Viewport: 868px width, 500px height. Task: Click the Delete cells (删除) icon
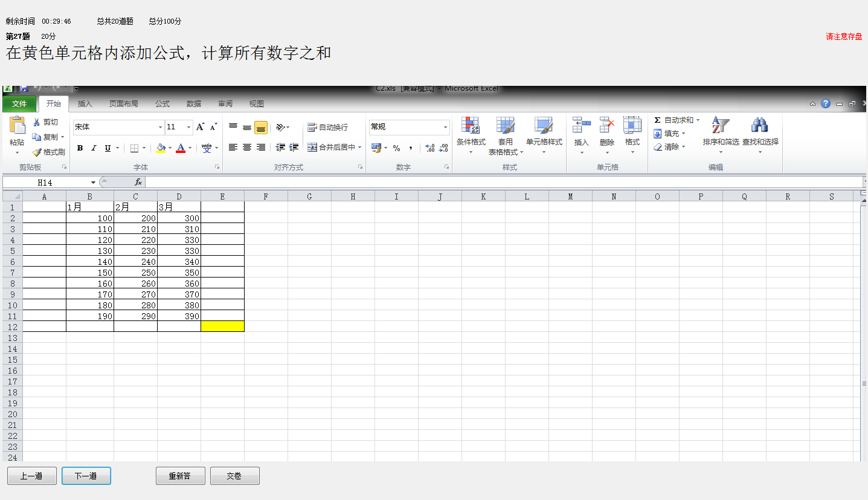click(x=607, y=125)
